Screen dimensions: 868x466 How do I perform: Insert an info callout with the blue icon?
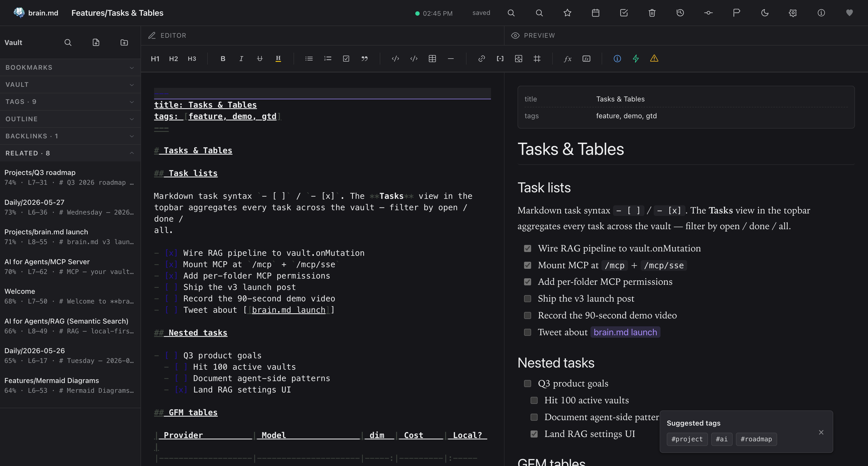click(x=617, y=59)
